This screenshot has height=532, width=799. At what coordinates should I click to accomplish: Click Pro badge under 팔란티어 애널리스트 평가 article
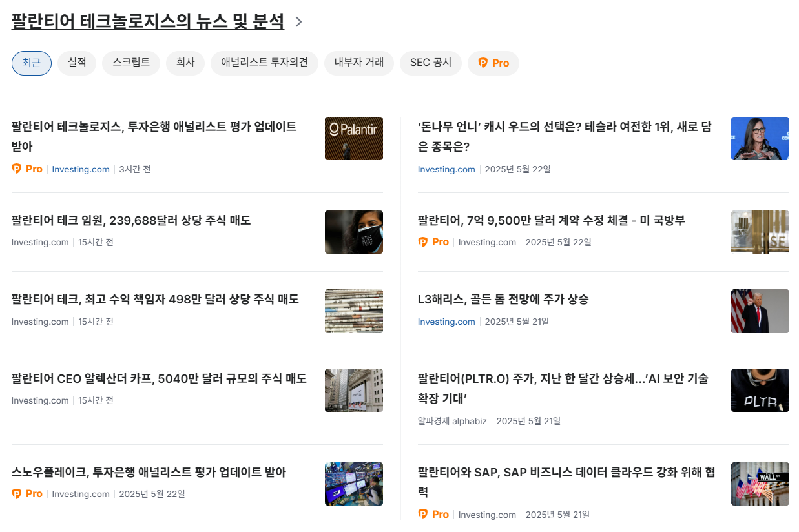(x=27, y=169)
